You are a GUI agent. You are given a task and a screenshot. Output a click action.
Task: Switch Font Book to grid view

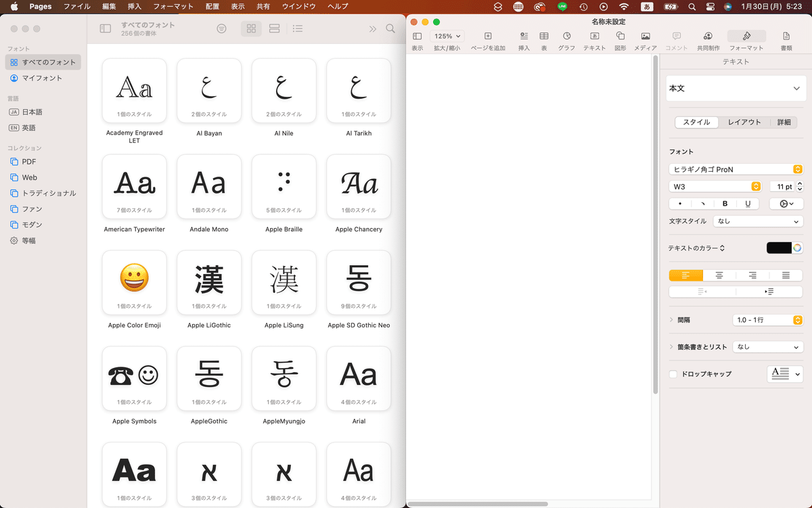[x=251, y=29]
